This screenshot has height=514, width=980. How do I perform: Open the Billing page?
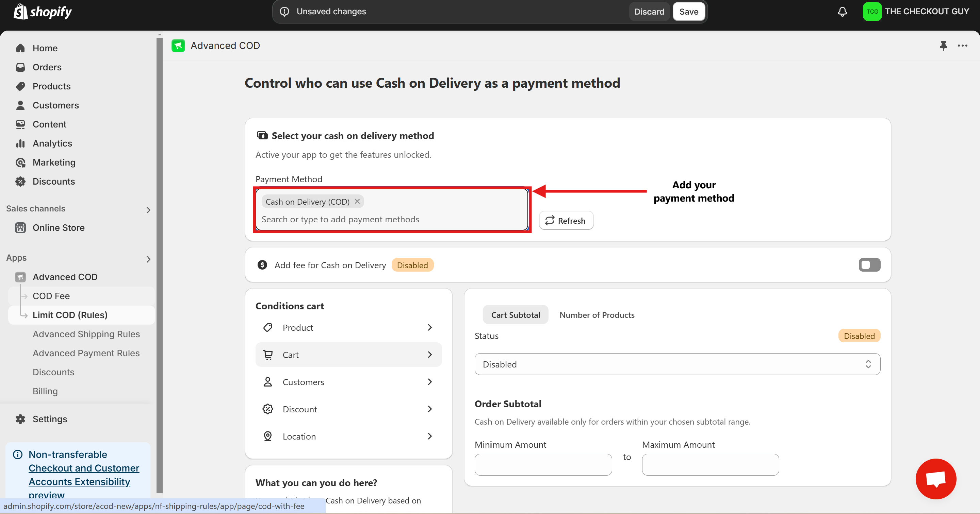coord(45,391)
